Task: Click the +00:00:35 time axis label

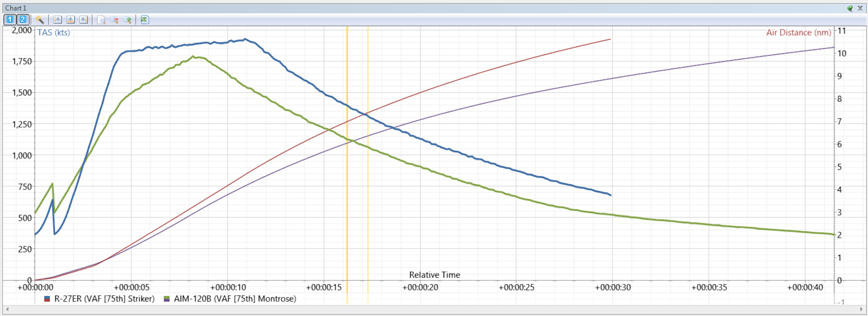Action: 709,287
